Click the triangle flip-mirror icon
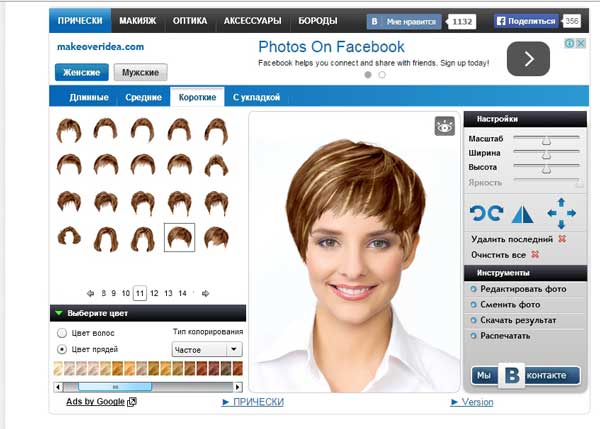The height and width of the screenshot is (429, 600). pyautogui.click(x=523, y=213)
